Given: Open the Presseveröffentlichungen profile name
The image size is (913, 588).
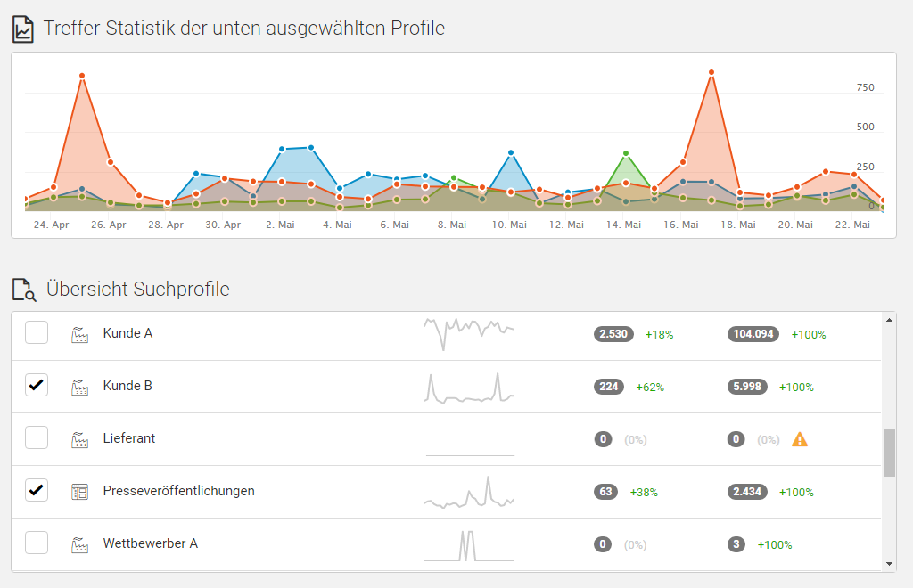Looking at the screenshot, I should click(178, 491).
